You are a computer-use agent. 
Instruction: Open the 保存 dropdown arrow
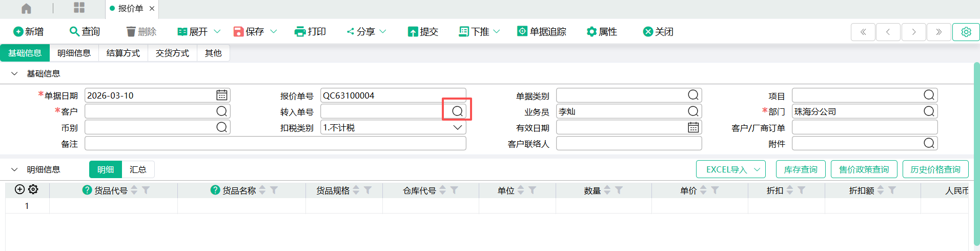[x=274, y=31]
